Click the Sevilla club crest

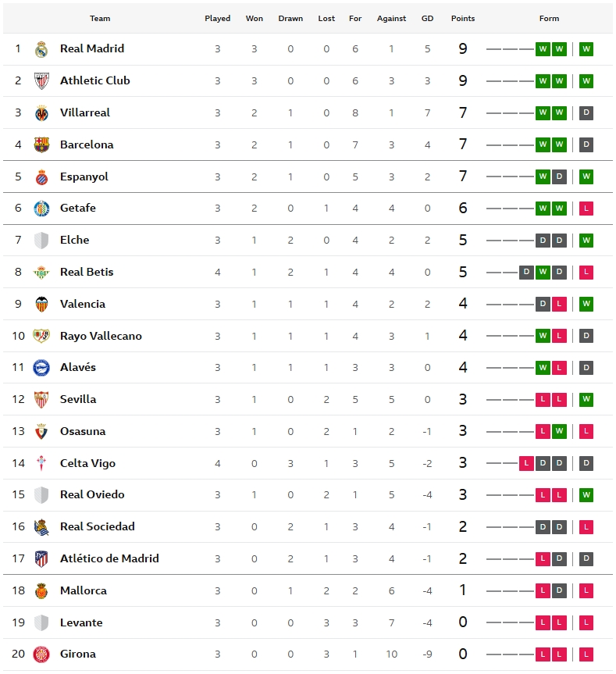(x=41, y=400)
